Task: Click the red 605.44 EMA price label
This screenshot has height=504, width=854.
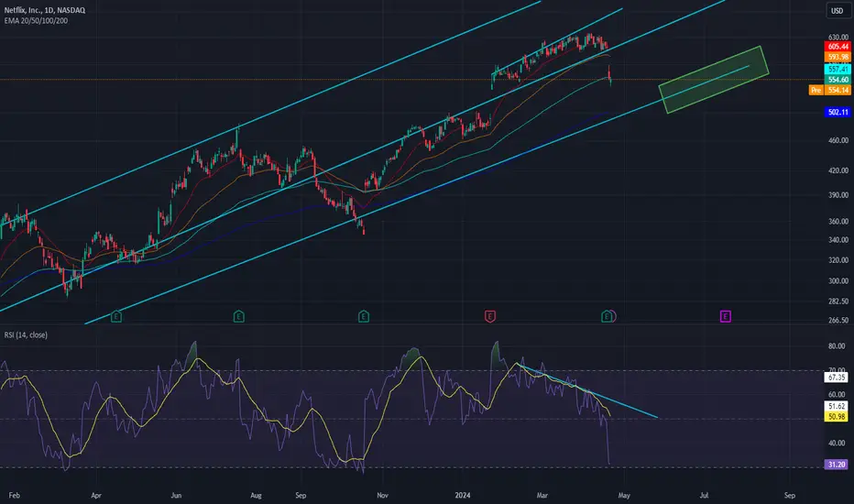Action: click(838, 47)
